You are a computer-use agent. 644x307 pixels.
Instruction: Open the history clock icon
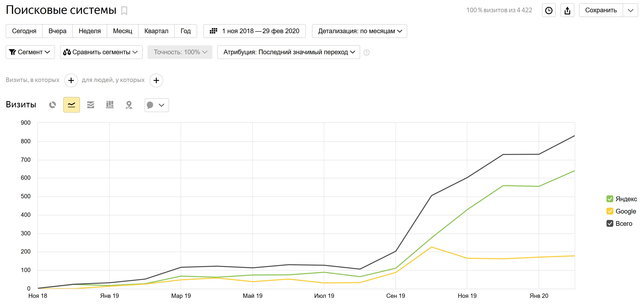[x=548, y=10]
